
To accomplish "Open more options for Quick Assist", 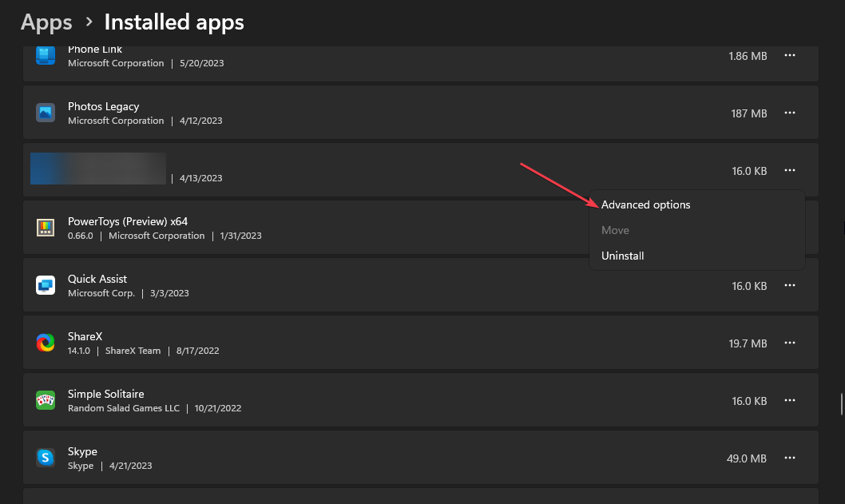I will 790,285.
